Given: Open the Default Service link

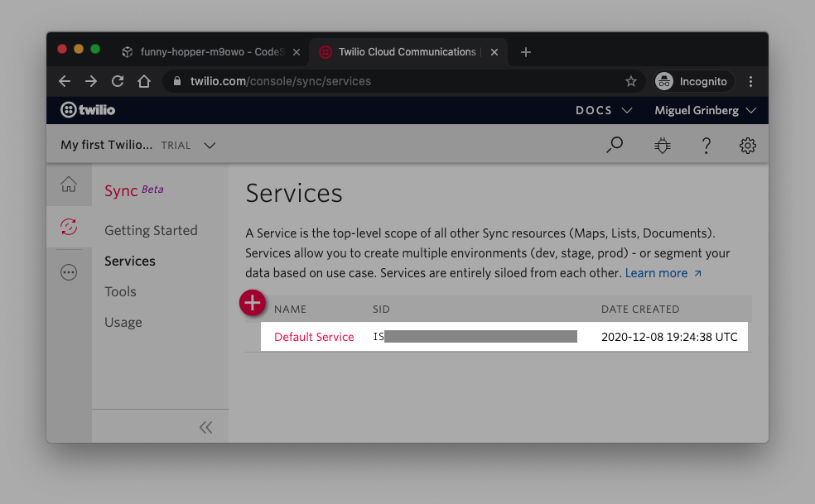Looking at the screenshot, I should (x=314, y=337).
